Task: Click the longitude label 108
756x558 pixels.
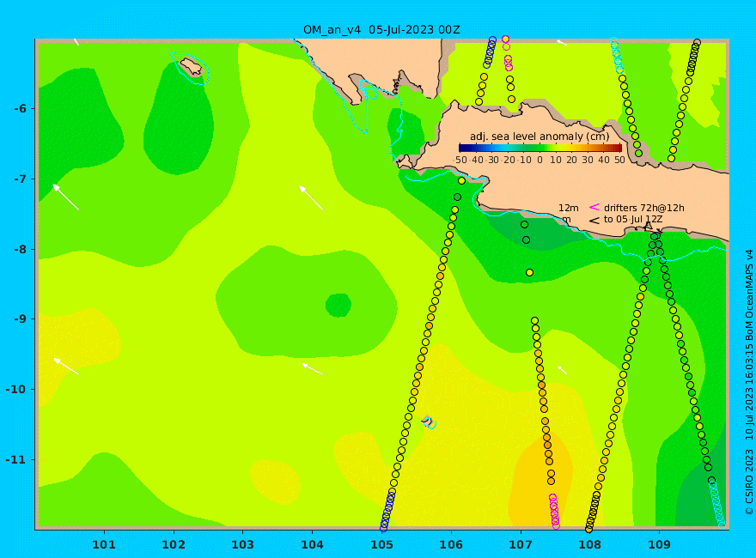Action: click(x=589, y=545)
